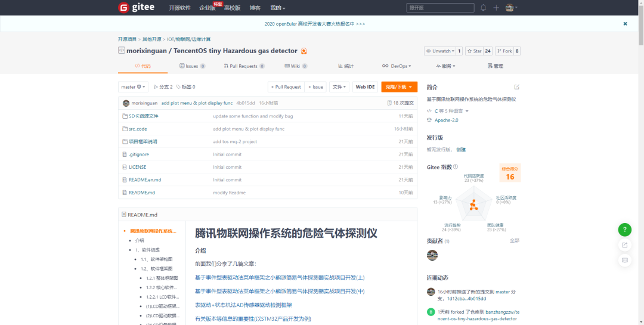Open the Apache-2.0 license link
644x325 pixels.
tap(447, 120)
